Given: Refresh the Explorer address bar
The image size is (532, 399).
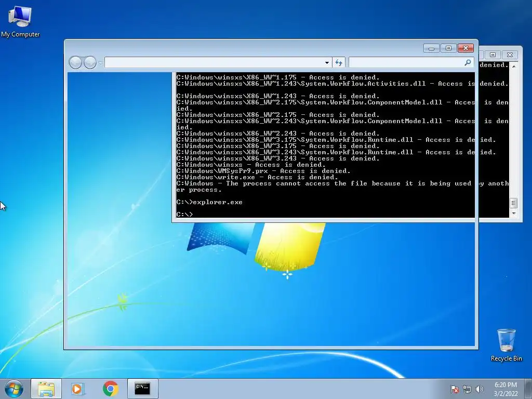Looking at the screenshot, I should pos(339,62).
